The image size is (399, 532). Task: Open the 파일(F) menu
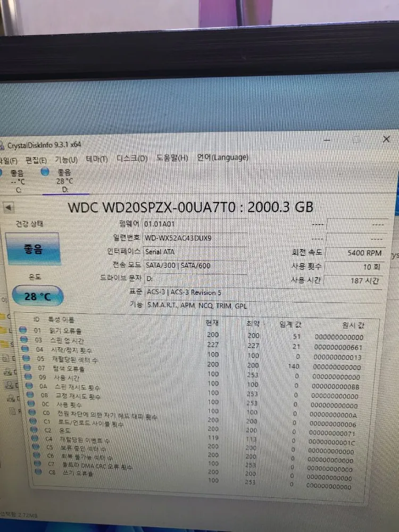(x=8, y=161)
